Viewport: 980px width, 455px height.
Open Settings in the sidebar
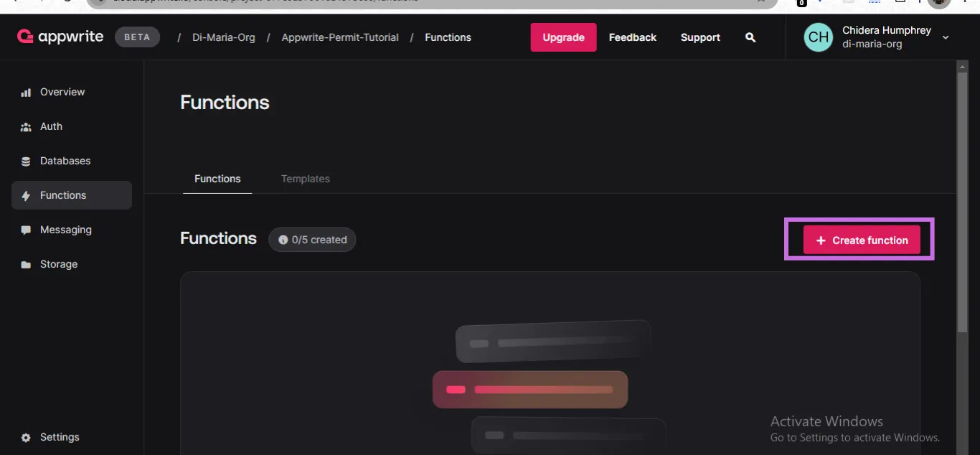pyautogui.click(x=72, y=437)
